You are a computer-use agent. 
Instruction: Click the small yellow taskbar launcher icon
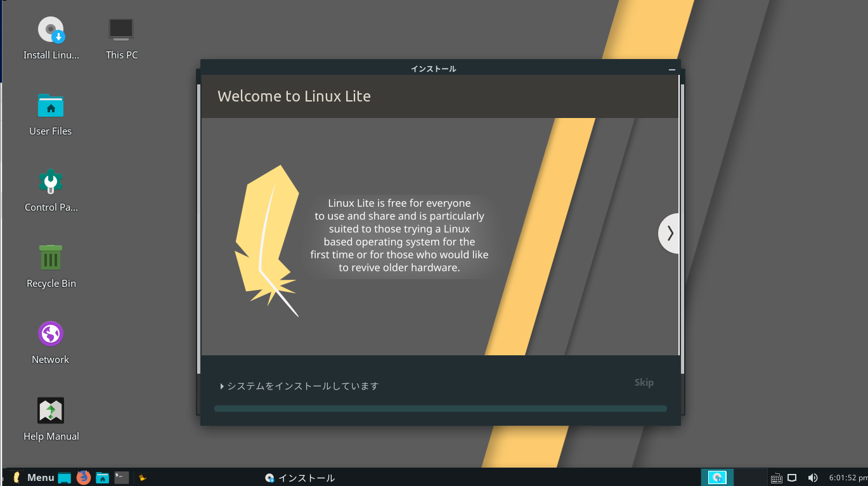tap(143, 478)
